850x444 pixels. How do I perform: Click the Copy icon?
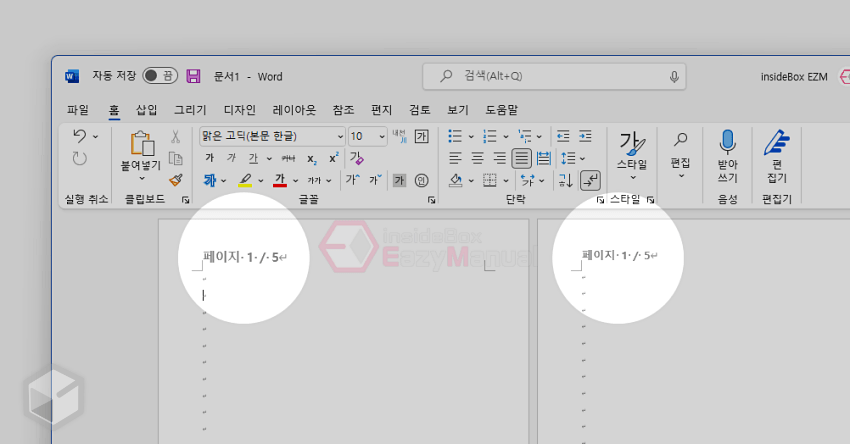(175, 158)
